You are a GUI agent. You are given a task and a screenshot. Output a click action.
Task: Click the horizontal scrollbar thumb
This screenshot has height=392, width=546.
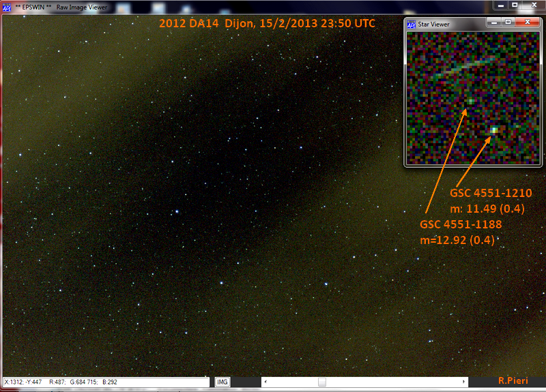[x=321, y=382]
